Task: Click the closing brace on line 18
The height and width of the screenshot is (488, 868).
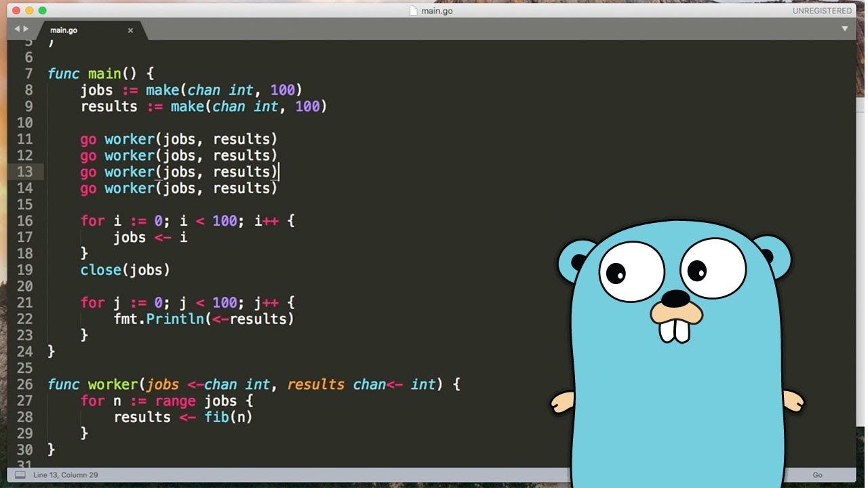Action: click(x=84, y=253)
